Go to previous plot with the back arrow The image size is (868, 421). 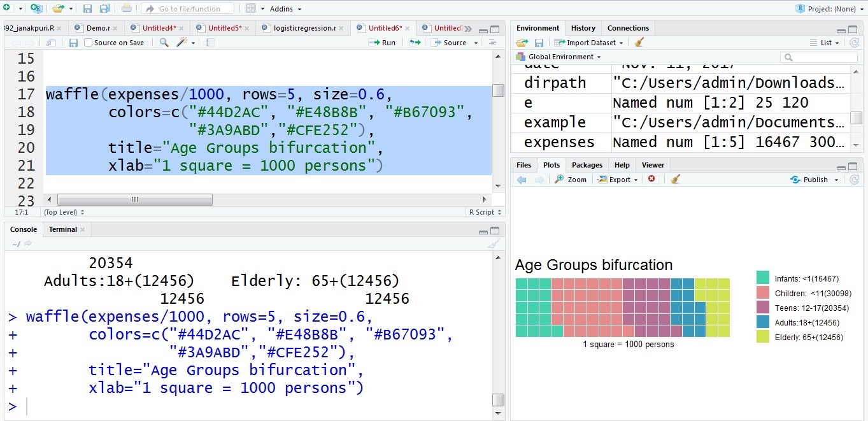coord(522,180)
